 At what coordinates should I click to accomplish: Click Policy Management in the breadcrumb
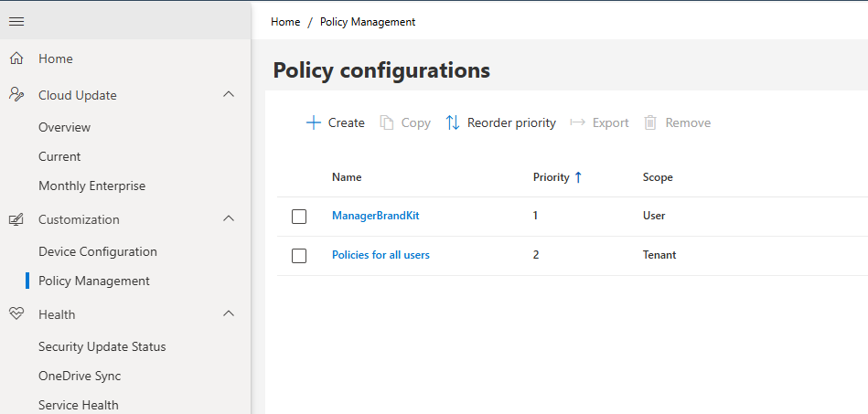[368, 22]
